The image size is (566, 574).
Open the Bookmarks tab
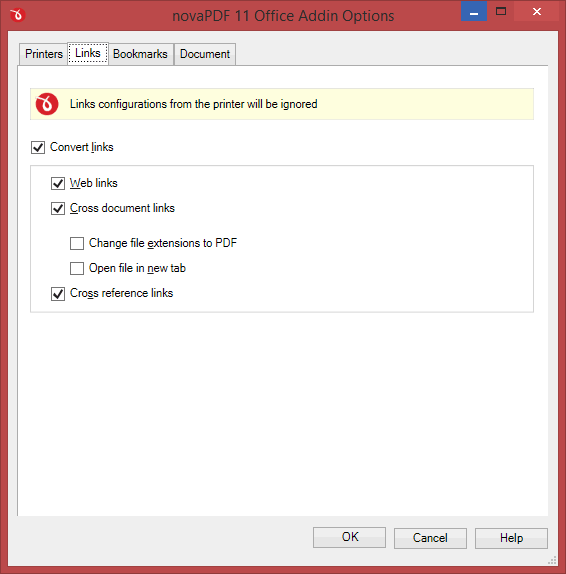click(x=140, y=54)
